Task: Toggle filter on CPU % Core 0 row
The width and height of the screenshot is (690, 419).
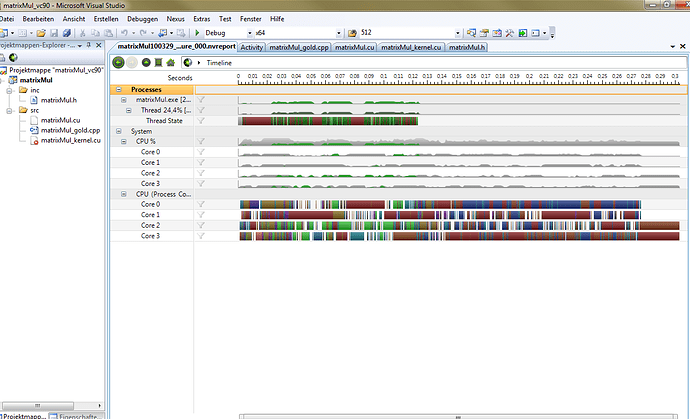Action: 201,152
